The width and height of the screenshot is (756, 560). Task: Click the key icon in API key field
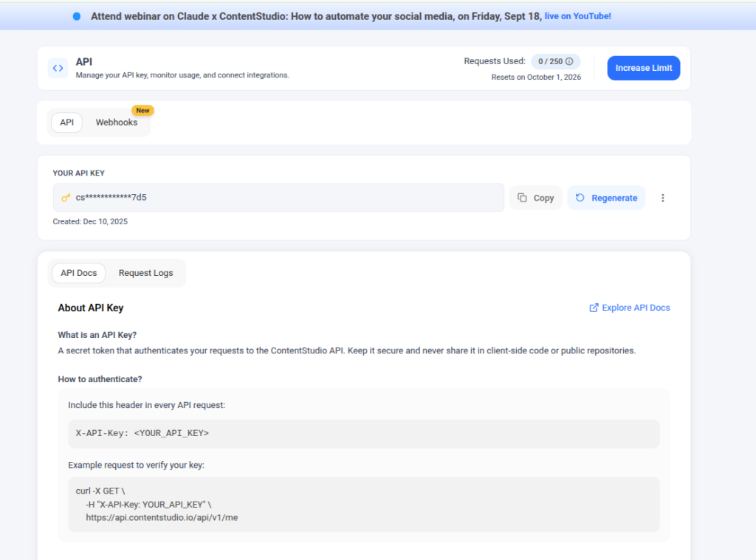click(x=66, y=198)
